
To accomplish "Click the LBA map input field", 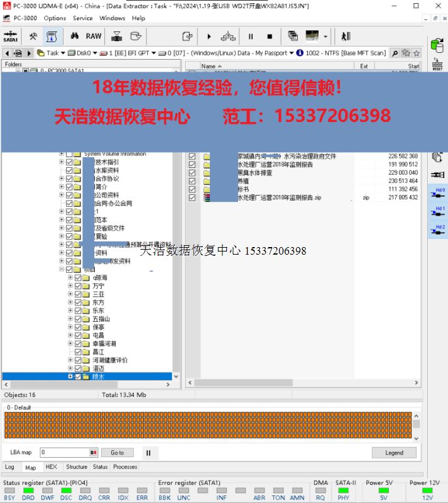I will [x=65, y=453].
